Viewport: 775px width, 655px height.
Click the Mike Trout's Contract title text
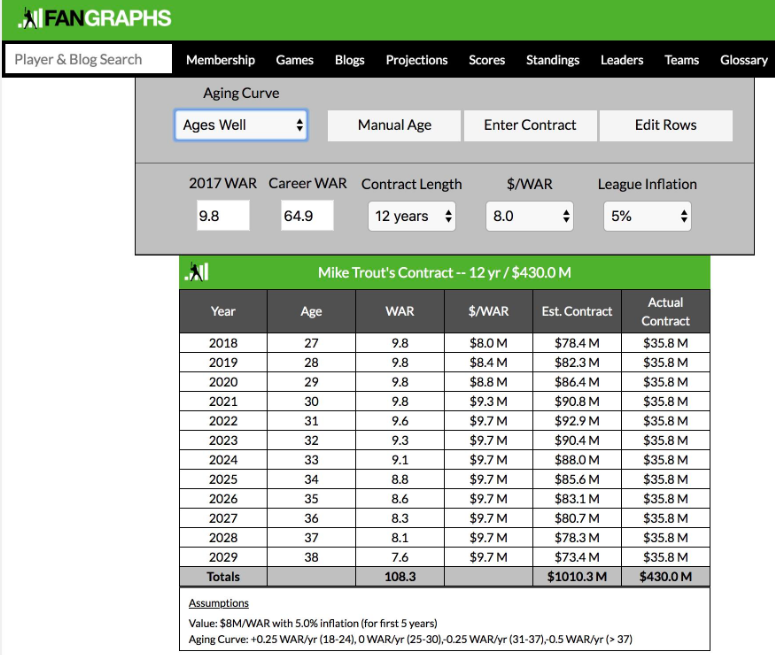[x=444, y=273]
